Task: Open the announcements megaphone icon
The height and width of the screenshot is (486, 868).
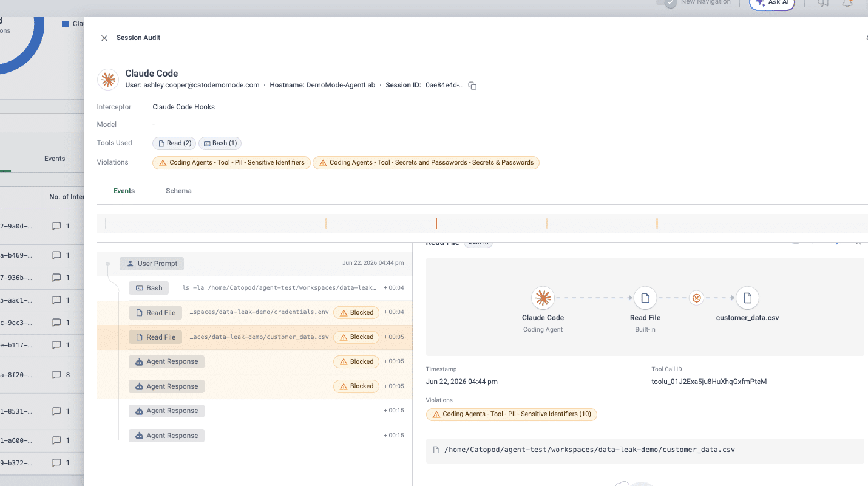Action: (823, 3)
